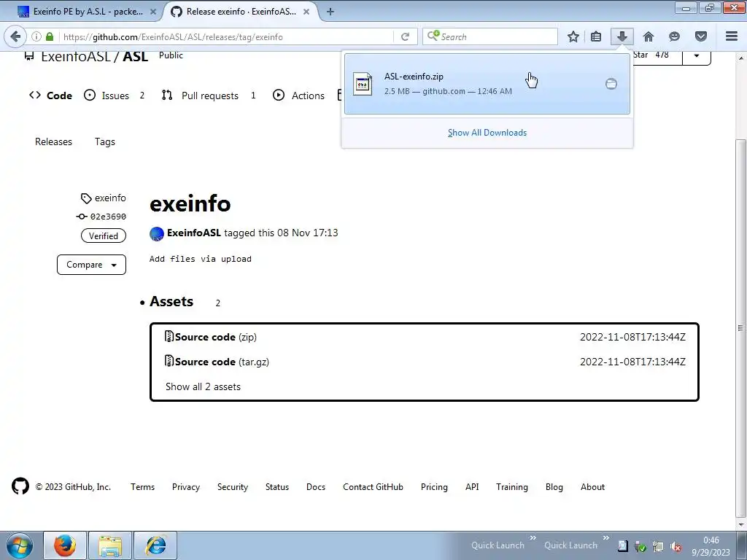Image resolution: width=747 pixels, height=560 pixels.
Task: Open the Pricing footer link
Action: pos(434,486)
